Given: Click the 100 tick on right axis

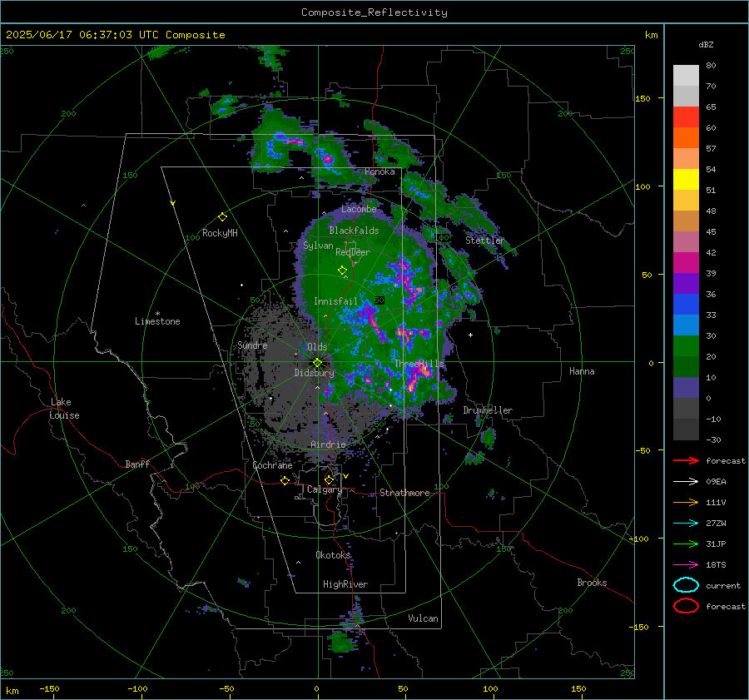Looking at the screenshot, I should (x=642, y=186).
